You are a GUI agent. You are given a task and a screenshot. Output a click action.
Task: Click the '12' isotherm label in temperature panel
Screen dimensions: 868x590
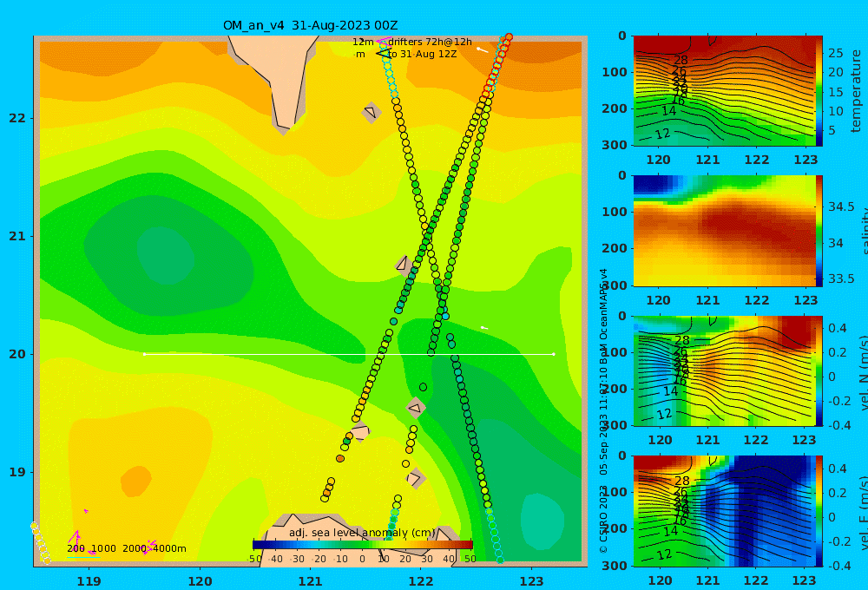click(x=662, y=134)
